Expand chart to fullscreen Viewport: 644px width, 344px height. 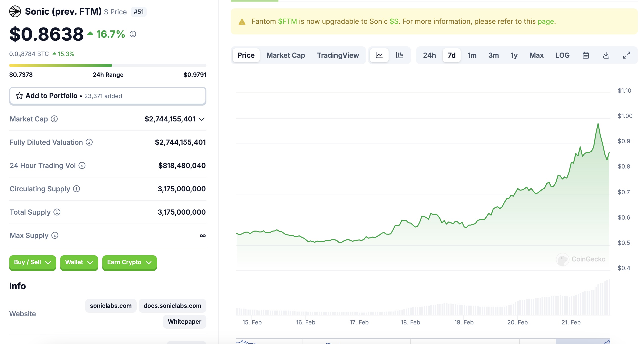pyautogui.click(x=626, y=55)
